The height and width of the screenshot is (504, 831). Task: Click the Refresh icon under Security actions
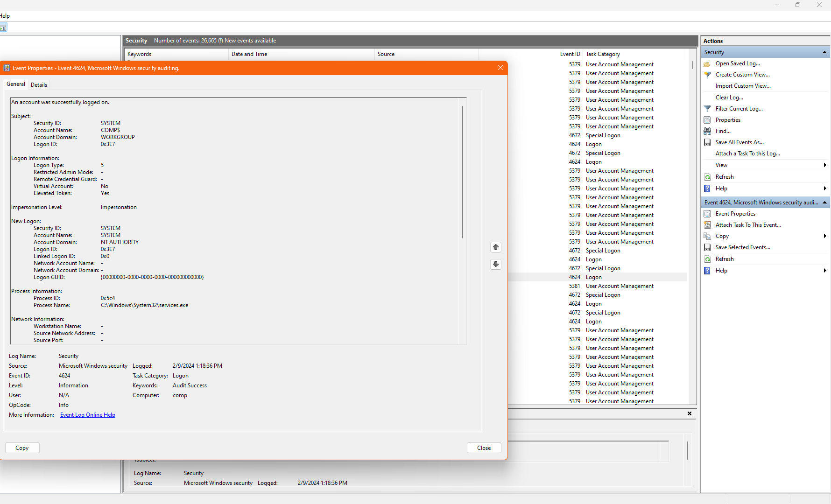pyautogui.click(x=707, y=177)
